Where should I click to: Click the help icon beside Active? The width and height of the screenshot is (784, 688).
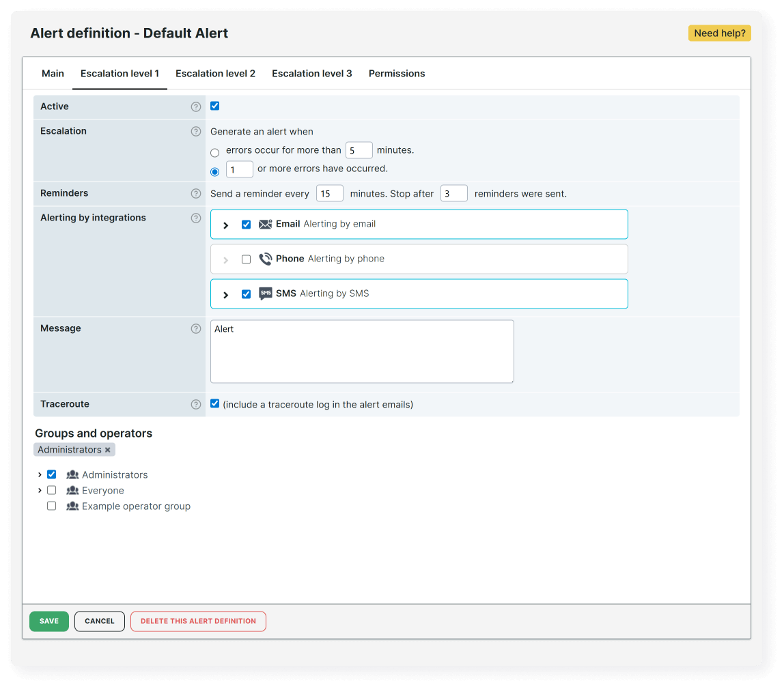196,106
